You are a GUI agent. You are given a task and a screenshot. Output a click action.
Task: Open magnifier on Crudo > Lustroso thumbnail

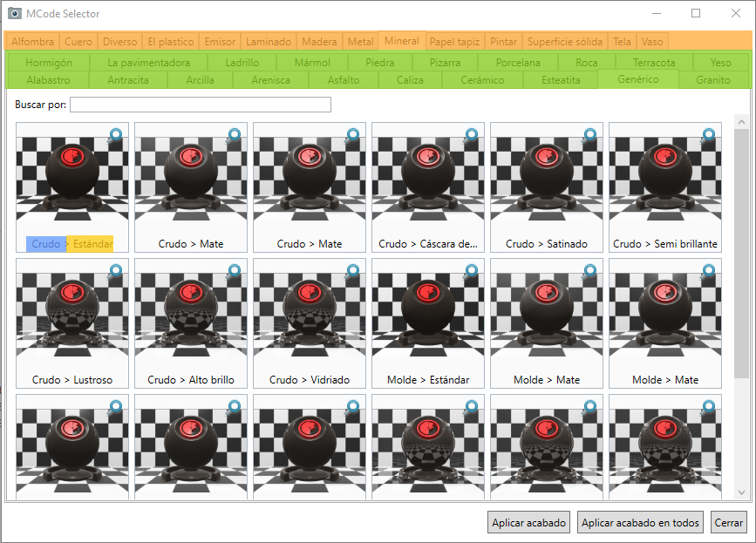point(115,271)
